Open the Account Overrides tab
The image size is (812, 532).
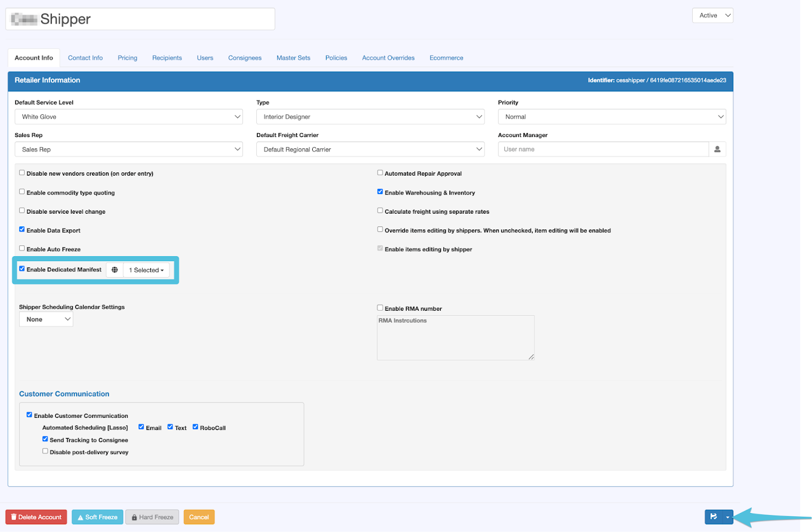(388, 58)
